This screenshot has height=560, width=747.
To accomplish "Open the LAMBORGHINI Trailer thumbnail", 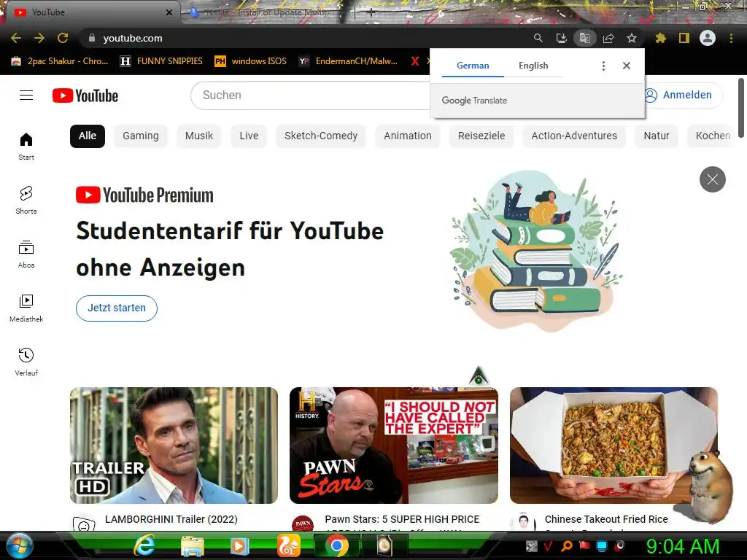I will coord(174,446).
